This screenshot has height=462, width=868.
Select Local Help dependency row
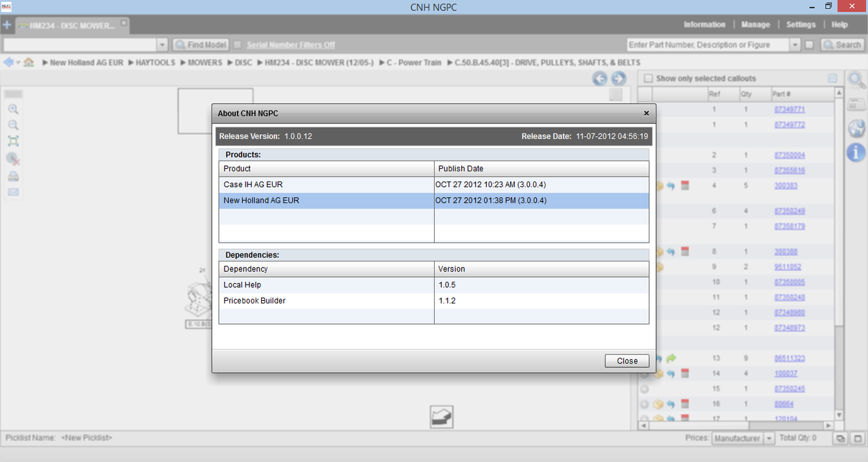(x=434, y=285)
